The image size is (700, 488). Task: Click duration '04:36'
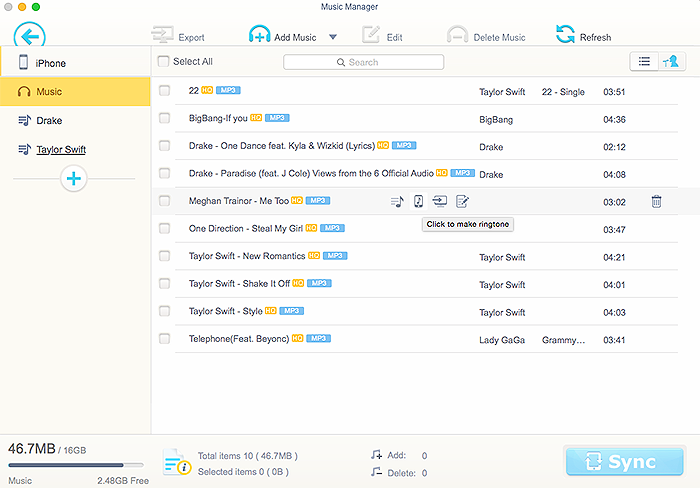(614, 120)
